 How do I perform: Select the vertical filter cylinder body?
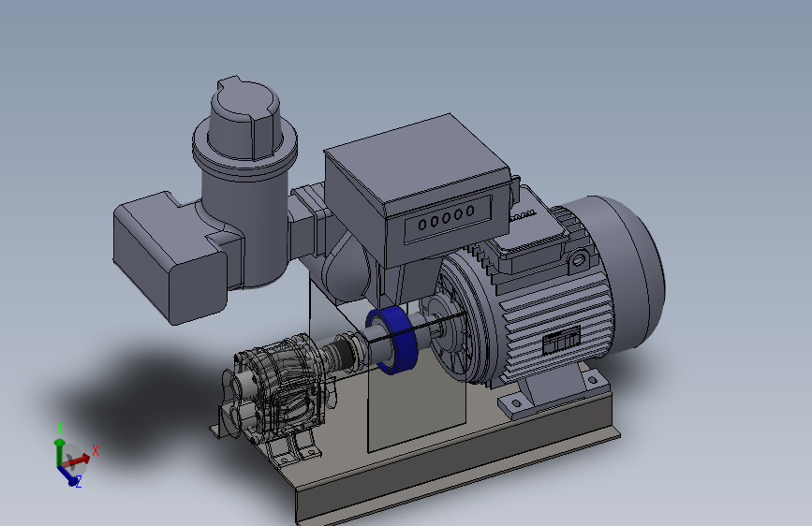tap(245, 227)
